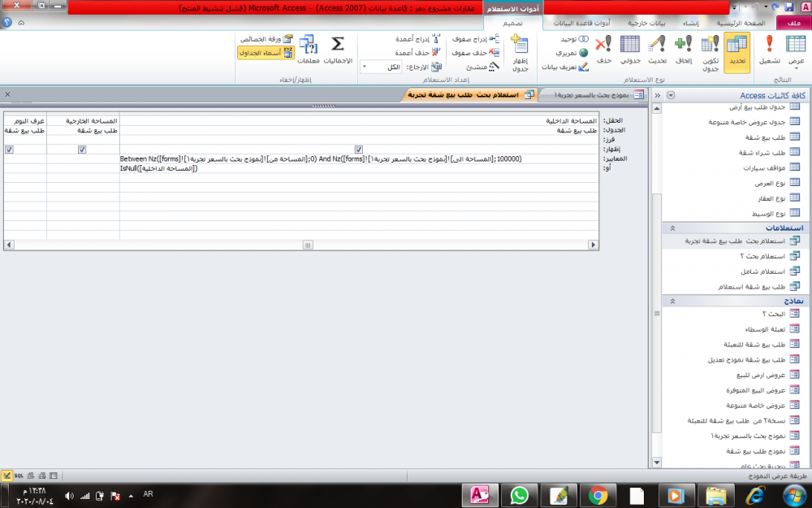Click the تحديد select query type icon
The height and width of the screenshot is (508, 812).
click(x=736, y=51)
